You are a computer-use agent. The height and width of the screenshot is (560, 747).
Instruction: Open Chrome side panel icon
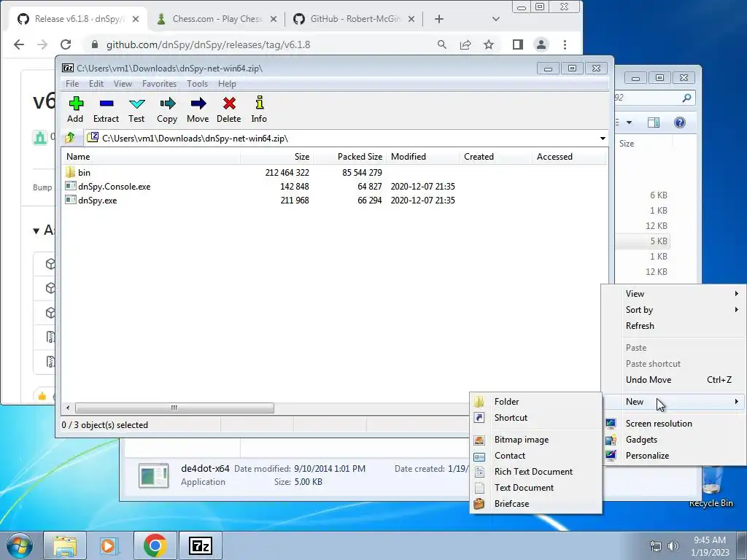pos(518,44)
